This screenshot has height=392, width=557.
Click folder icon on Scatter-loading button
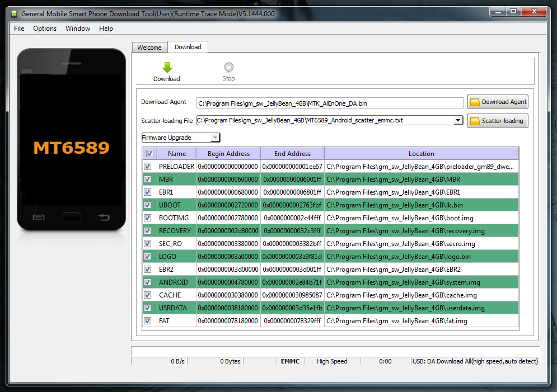click(475, 121)
